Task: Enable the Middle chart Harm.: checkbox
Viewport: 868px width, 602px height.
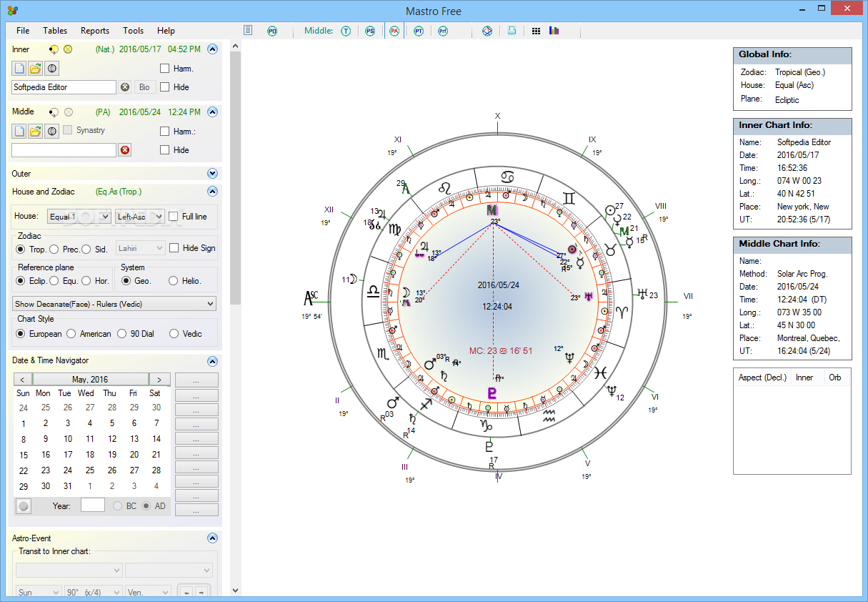Action: point(165,132)
